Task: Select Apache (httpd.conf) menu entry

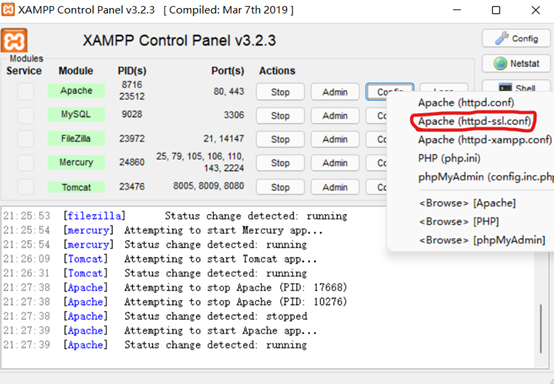Action: pyautogui.click(x=466, y=102)
